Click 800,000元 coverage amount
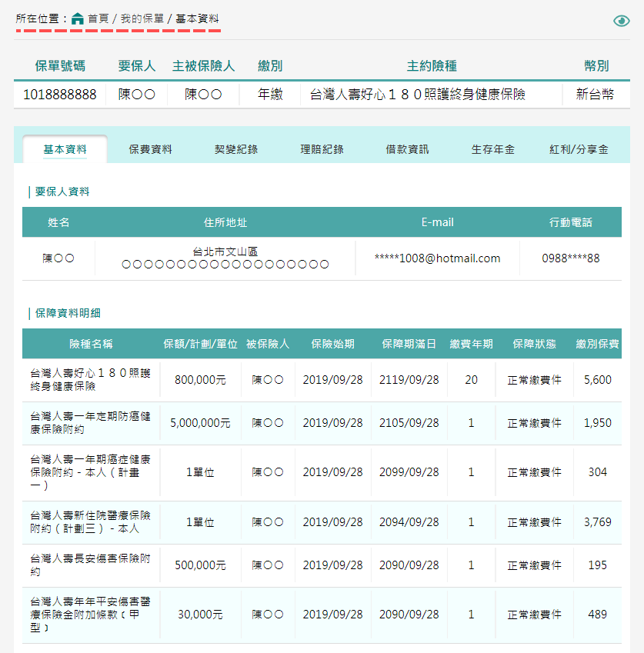The image size is (644, 653). coord(200,380)
